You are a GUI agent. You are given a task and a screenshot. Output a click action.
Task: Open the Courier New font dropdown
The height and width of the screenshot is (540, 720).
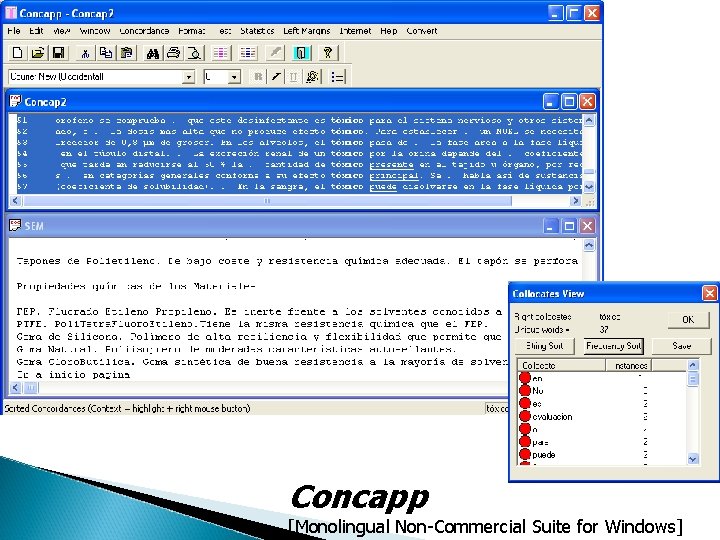pyautogui.click(x=188, y=77)
